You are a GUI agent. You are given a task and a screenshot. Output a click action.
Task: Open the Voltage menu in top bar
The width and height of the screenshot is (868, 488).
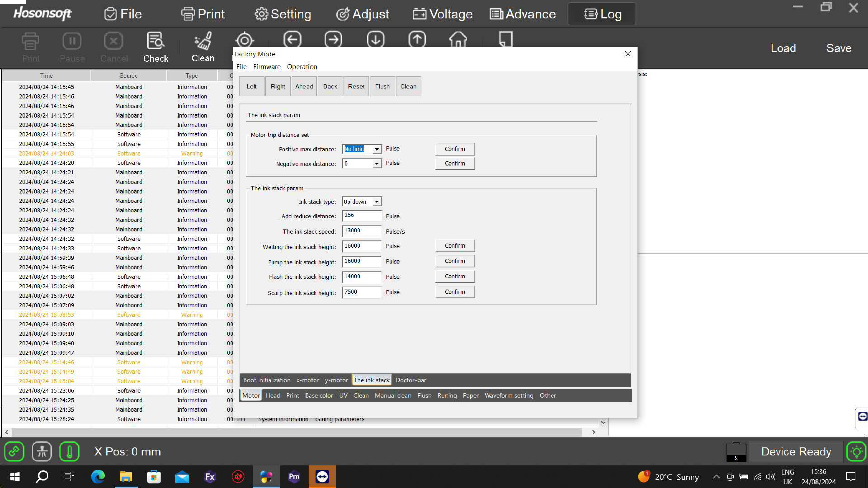pos(443,14)
